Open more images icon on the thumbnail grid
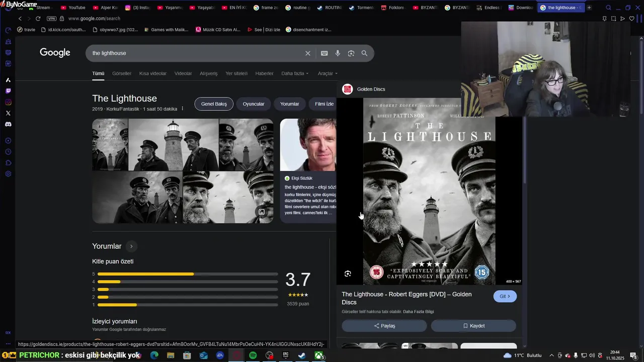The width and height of the screenshot is (644, 362). click(x=262, y=212)
